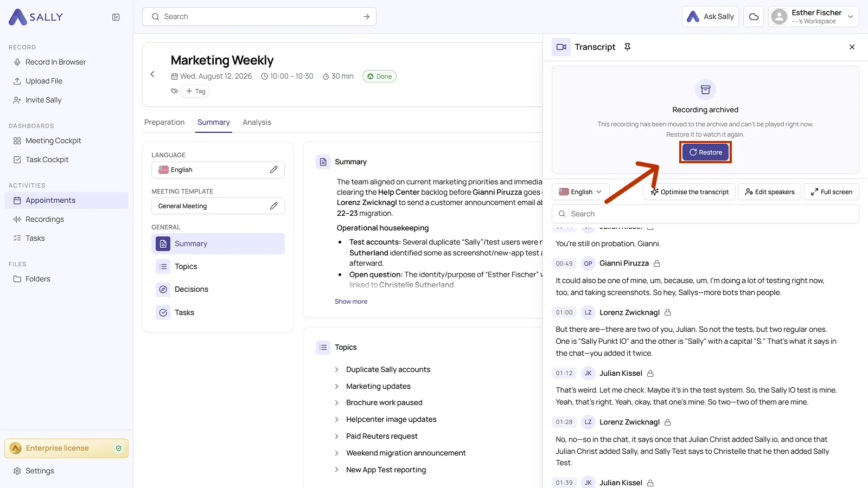
Task: Select Summary in the General list
Action: click(x=218, y=244)
